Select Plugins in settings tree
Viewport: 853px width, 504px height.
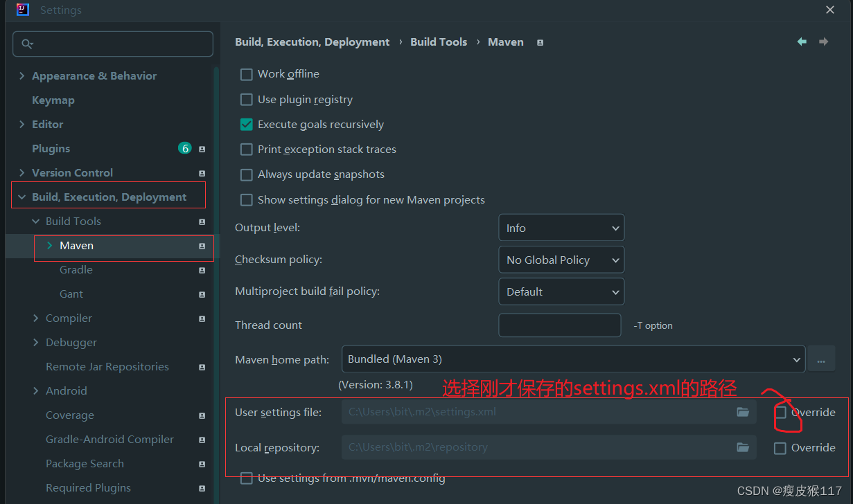click(51, 149)
